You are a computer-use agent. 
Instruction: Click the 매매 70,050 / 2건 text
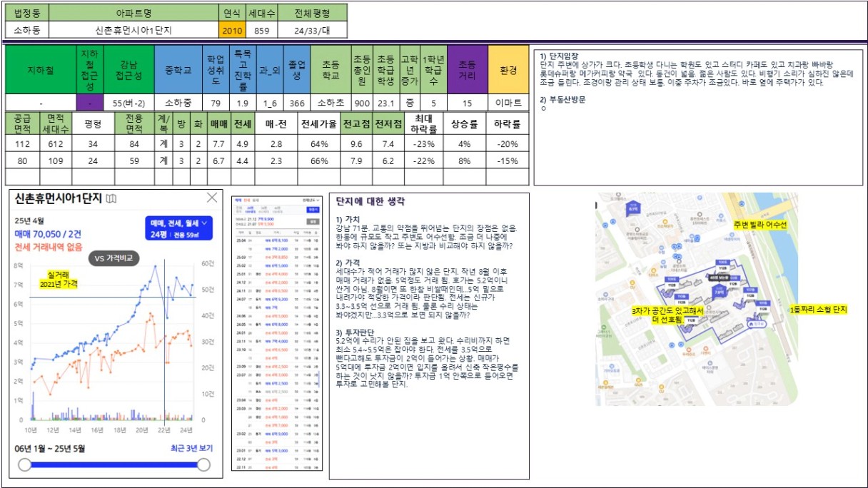[x=49, y=233]
